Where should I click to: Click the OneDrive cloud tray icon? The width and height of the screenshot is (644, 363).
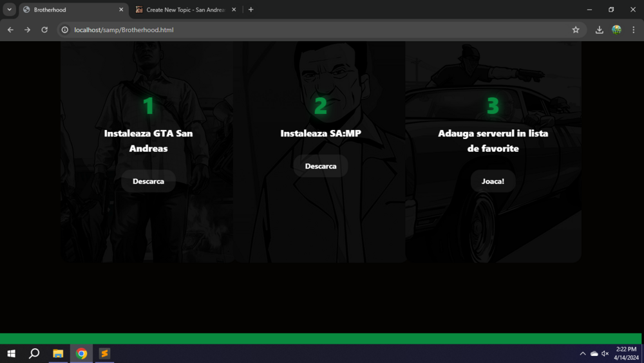click(594, 353)
